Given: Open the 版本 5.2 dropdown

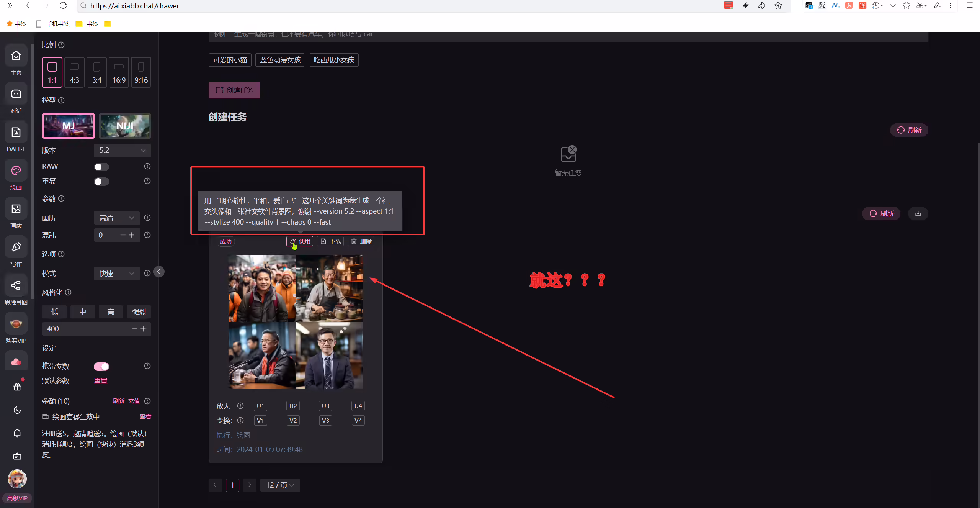Looking at the screenshot, I should (x=122, y=150).
